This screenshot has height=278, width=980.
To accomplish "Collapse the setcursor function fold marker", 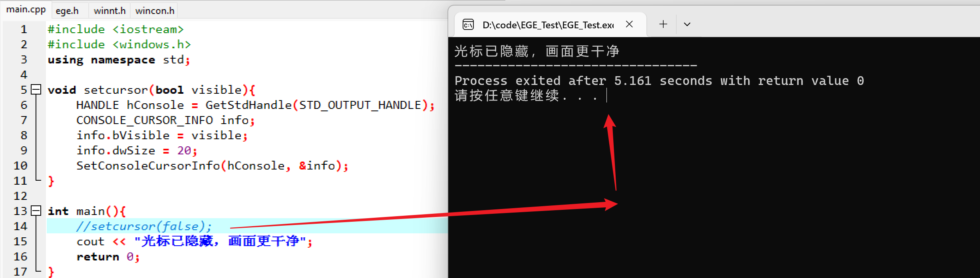I will pos(36,89).
